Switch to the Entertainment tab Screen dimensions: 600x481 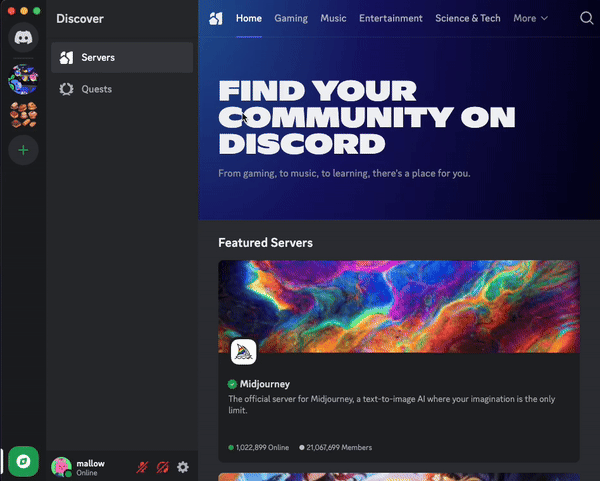(391, 18)
